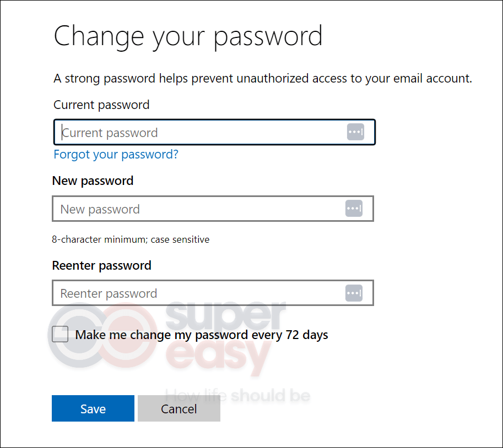Click the password manager icon in New password field

[354, 208]
